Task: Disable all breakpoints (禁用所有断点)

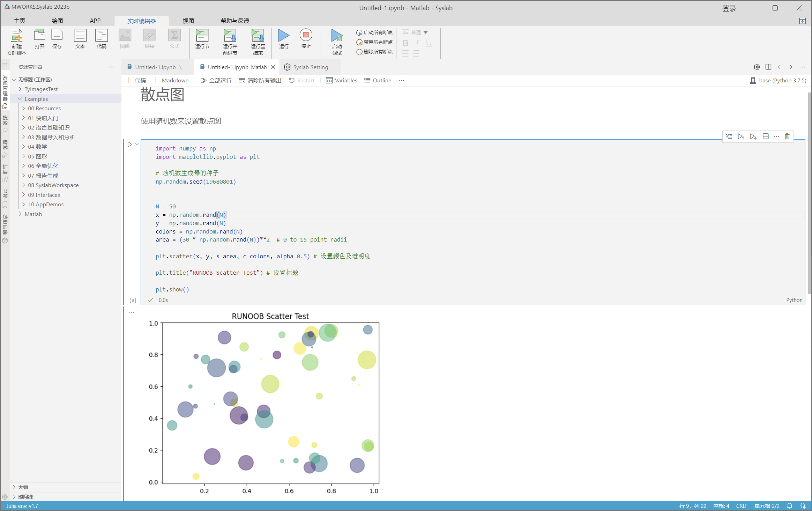Action: click(x=374, y=42)
